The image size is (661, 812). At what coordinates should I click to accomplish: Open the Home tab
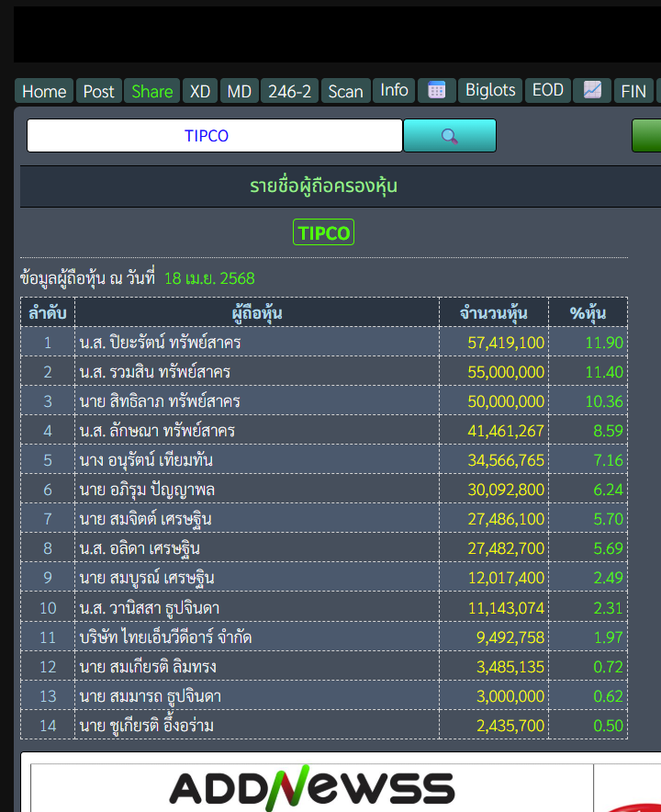coord(44,91)
